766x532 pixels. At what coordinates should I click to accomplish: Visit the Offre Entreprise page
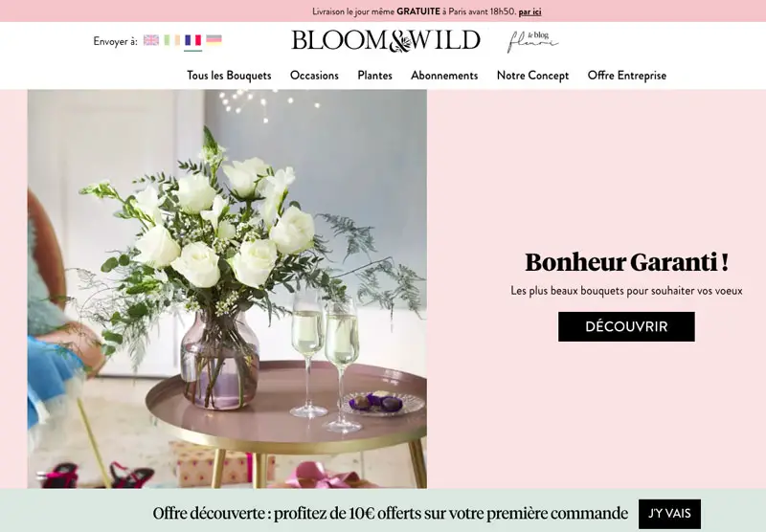click(x=627, y=76)
